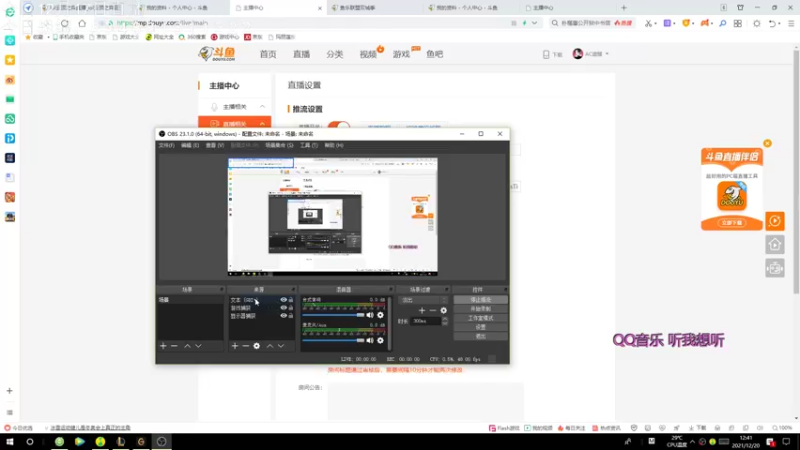Click 停止推流 button in OBS controls
This screenshot has width=800, height=450.
pyautogui.click(x=480, y=300)
